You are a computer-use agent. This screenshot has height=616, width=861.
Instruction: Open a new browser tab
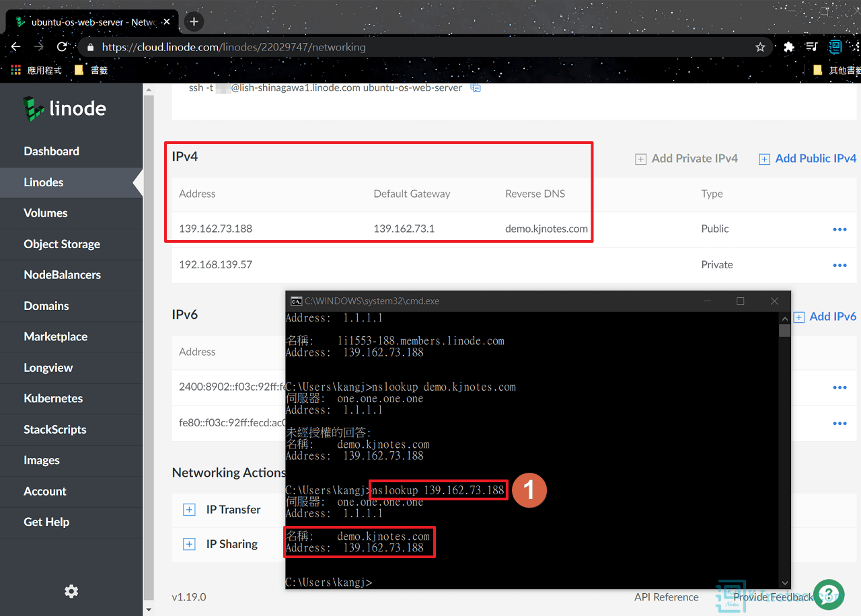coord(194,22)
